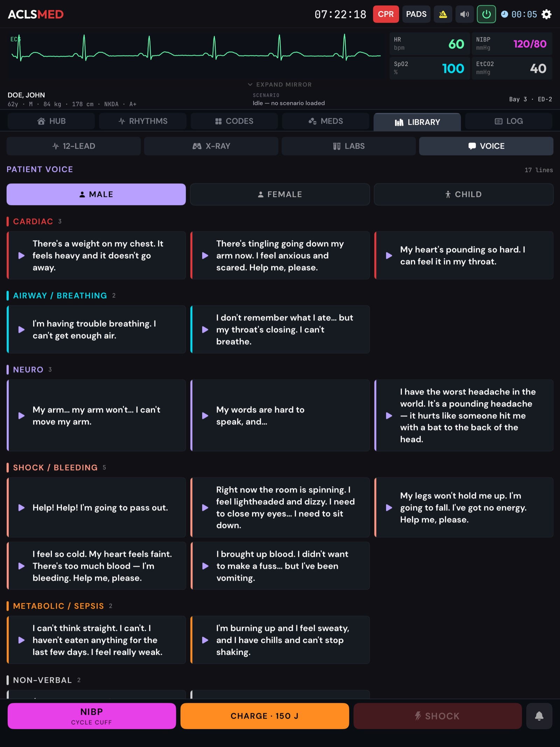This screenshot has width=560, height=747.
Task: Open the settings gear icon
Action: (546, 14)
